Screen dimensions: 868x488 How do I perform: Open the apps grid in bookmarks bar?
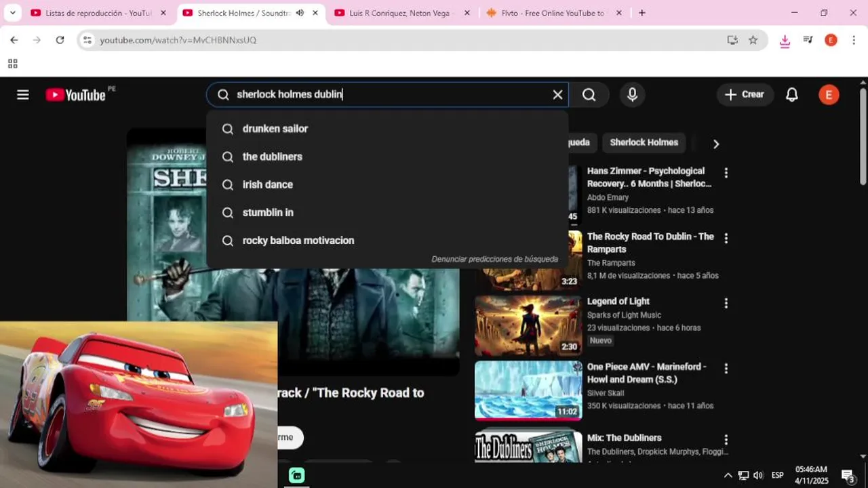tap(12, 64)
